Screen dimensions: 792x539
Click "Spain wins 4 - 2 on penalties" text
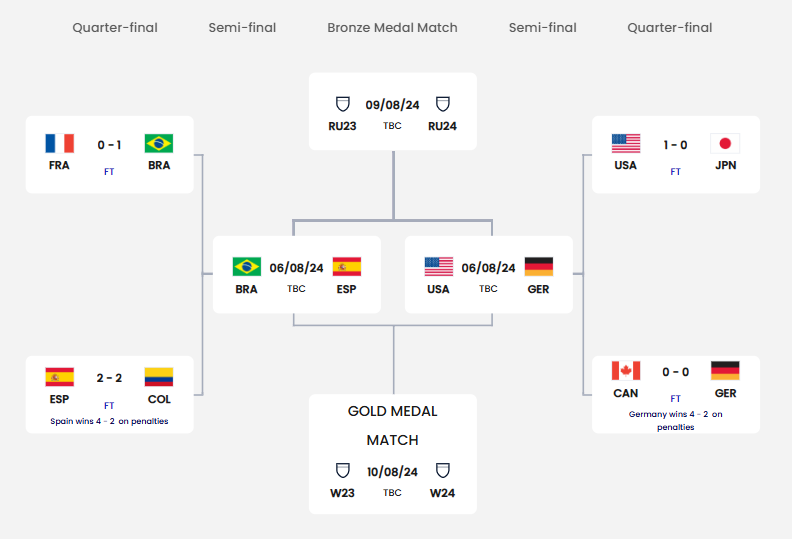tap(109, 421)
